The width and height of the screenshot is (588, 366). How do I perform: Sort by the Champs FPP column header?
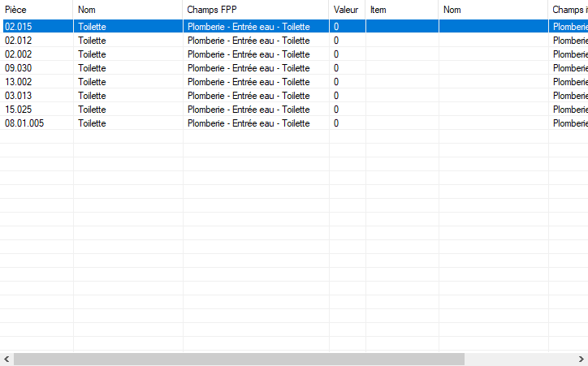(256, 9)
